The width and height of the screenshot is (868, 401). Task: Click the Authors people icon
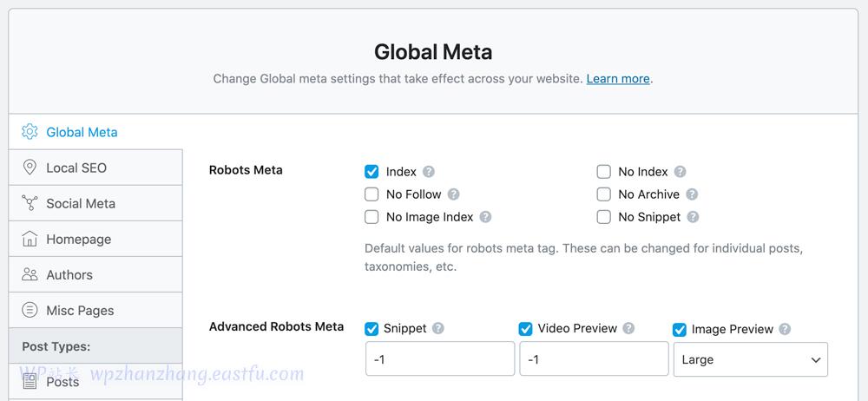click(30, 275)
